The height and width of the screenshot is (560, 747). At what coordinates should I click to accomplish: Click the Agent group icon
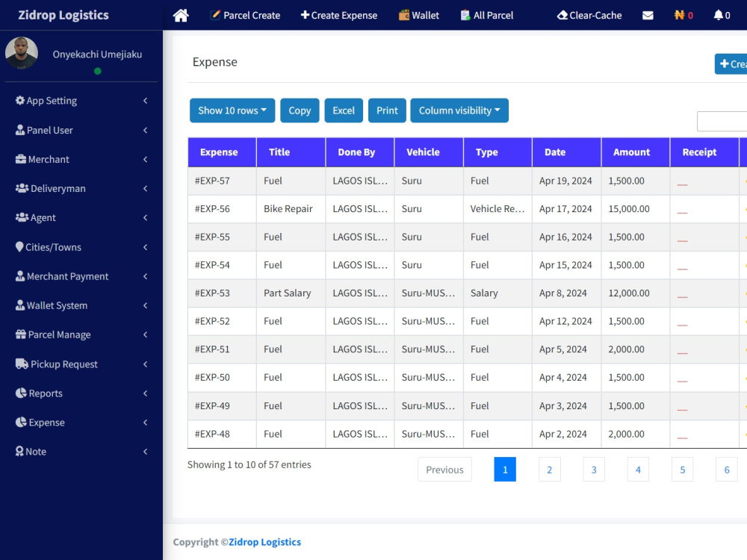(x=22, y=217)
